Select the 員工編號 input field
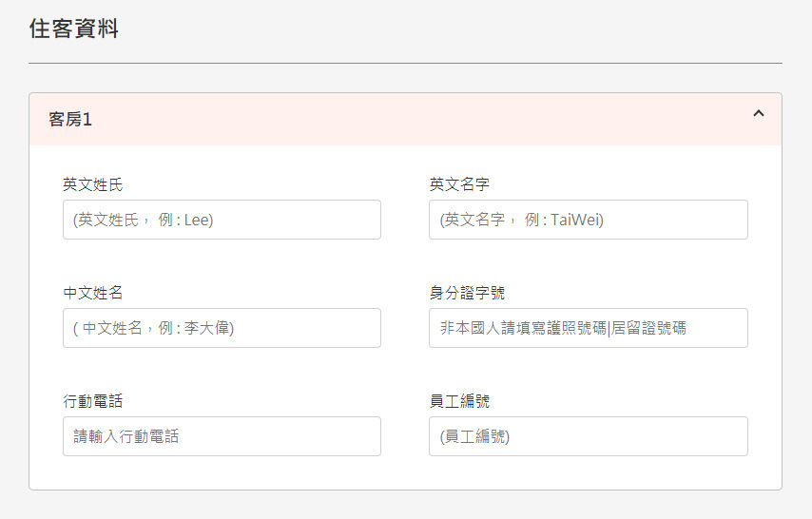The height and width of the screenshot is (519, 812). [x=589, y=436]
